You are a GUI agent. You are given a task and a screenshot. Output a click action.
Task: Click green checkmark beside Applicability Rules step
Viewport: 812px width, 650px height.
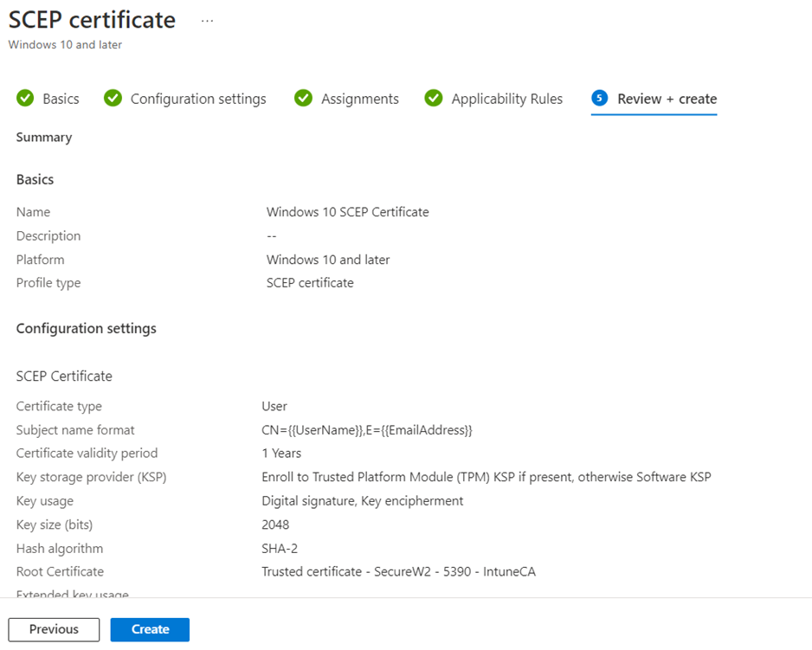pos(434,99)
